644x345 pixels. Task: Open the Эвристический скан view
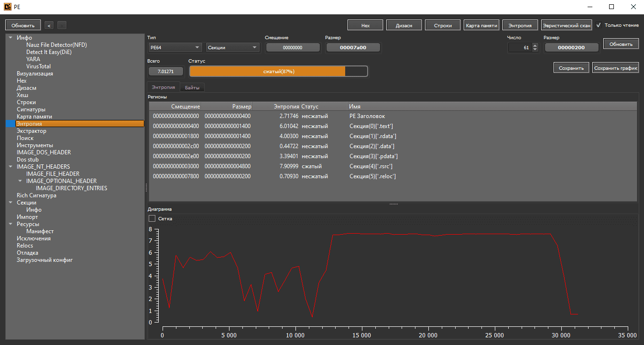pyautogui.click(x=566, y=25)
